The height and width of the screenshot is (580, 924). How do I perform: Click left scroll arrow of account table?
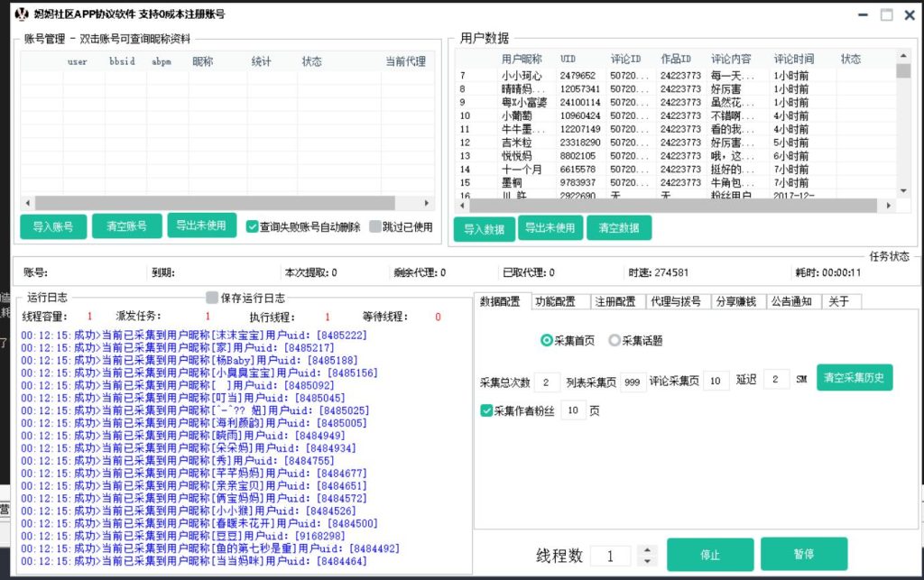click(x=27, y=204)
